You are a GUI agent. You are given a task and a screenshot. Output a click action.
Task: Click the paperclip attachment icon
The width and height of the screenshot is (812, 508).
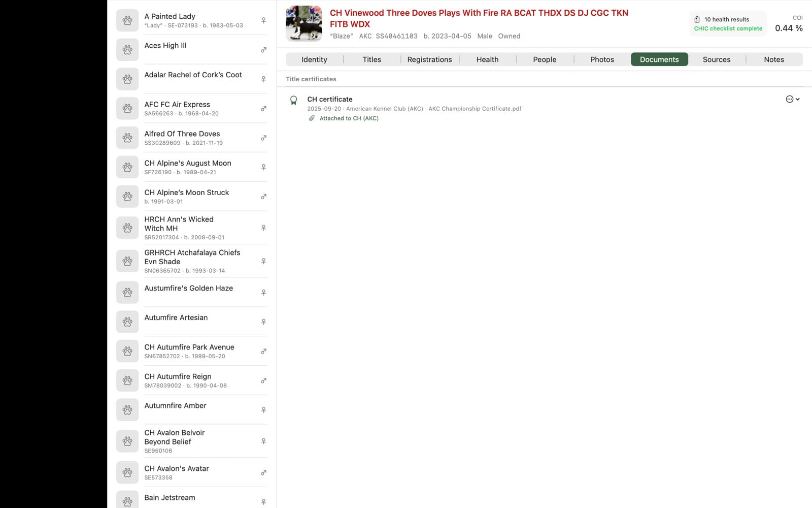[x=312, y=118]
